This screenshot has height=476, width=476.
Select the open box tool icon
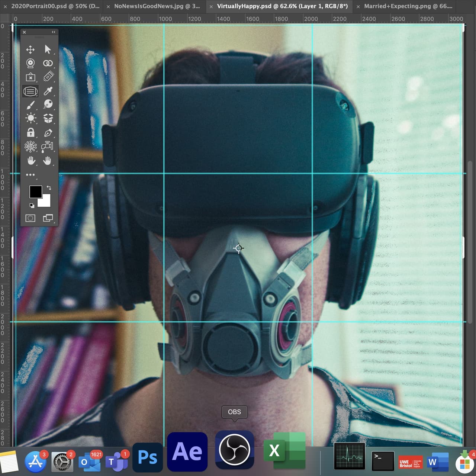[x=48, y=119]
